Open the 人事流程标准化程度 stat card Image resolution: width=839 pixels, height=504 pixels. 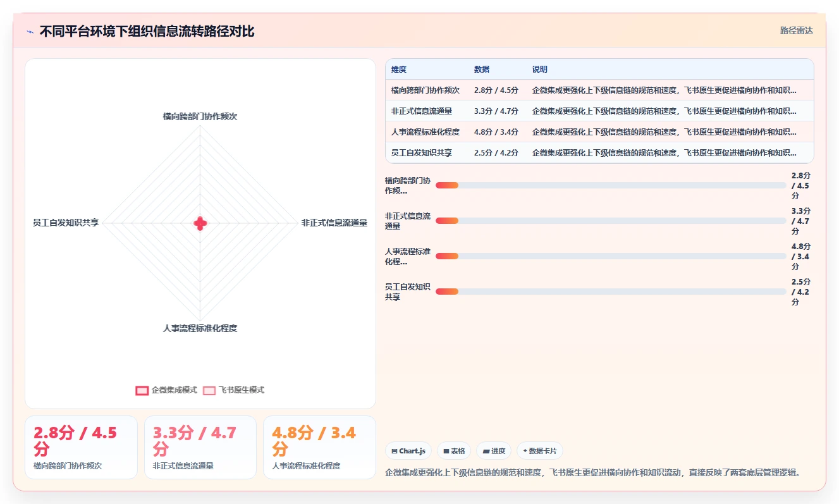coord(319,447)
